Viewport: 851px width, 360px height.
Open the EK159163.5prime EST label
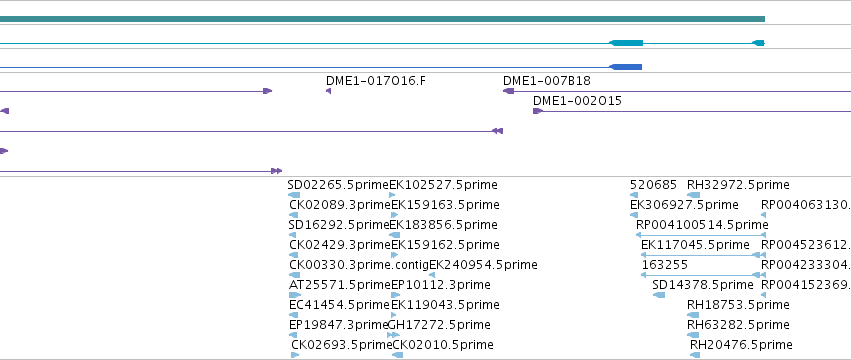(445, 205)
